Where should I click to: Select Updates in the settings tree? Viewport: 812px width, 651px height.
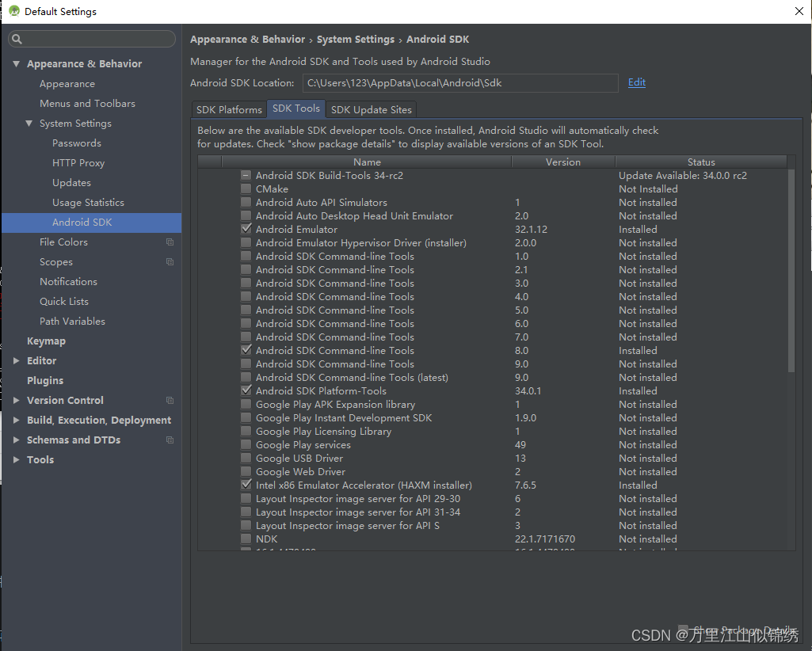pos(71,183)
